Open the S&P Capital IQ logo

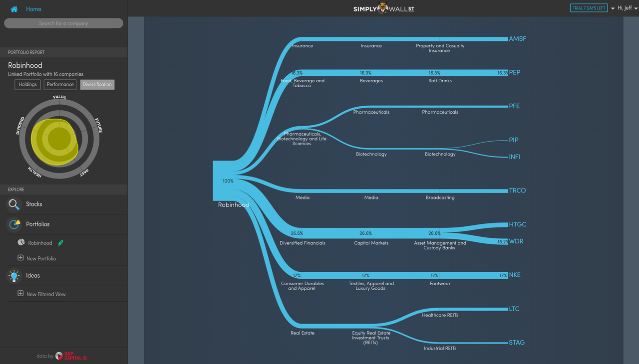(71, 356)
